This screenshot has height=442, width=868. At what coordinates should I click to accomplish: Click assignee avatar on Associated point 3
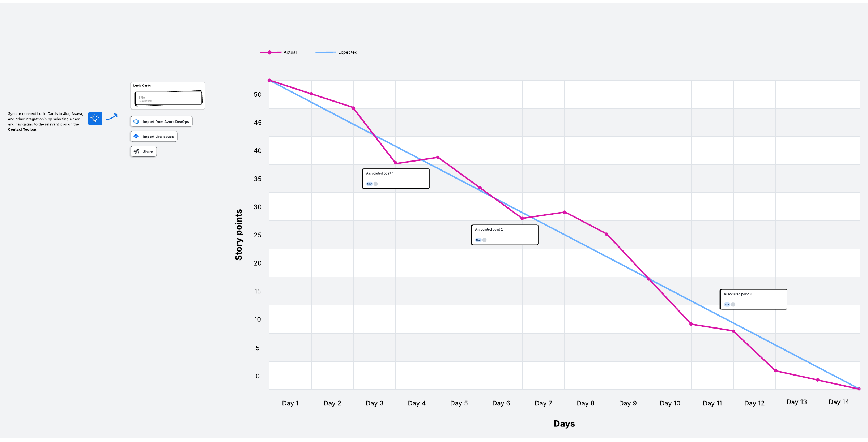pyautogui.click(x=733, y=305)
